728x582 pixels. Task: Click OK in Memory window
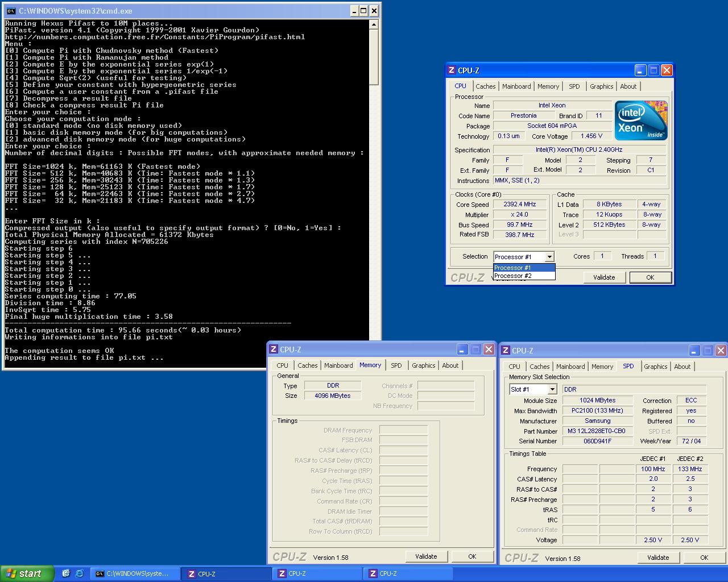tap(472, 556)
